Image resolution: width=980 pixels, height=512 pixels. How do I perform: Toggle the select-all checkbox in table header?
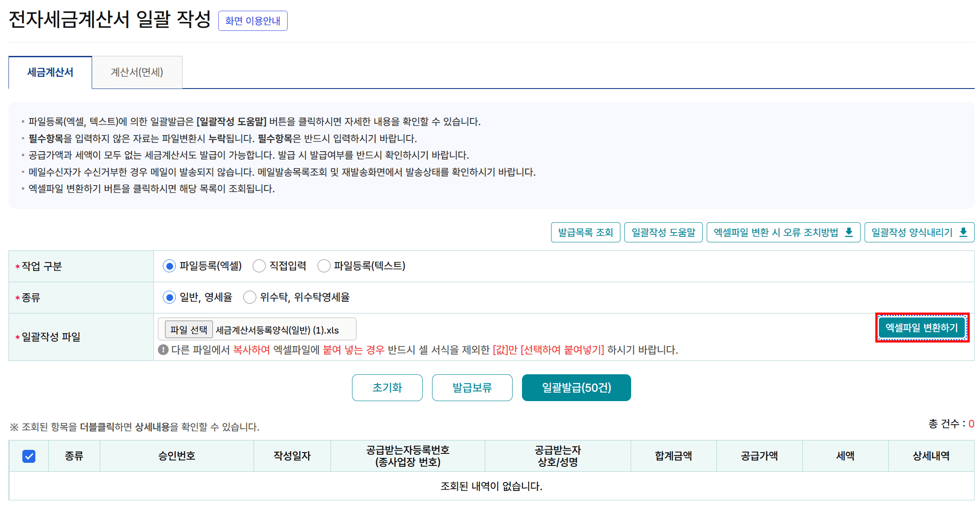[29, 456]
